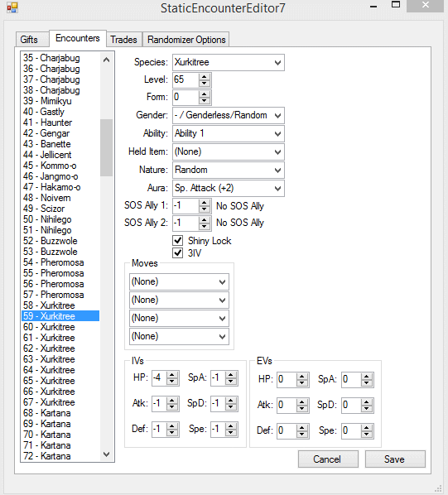Minimize the StaticEncounterEditor7 window
448x495 pixels.
click(373, 7)
